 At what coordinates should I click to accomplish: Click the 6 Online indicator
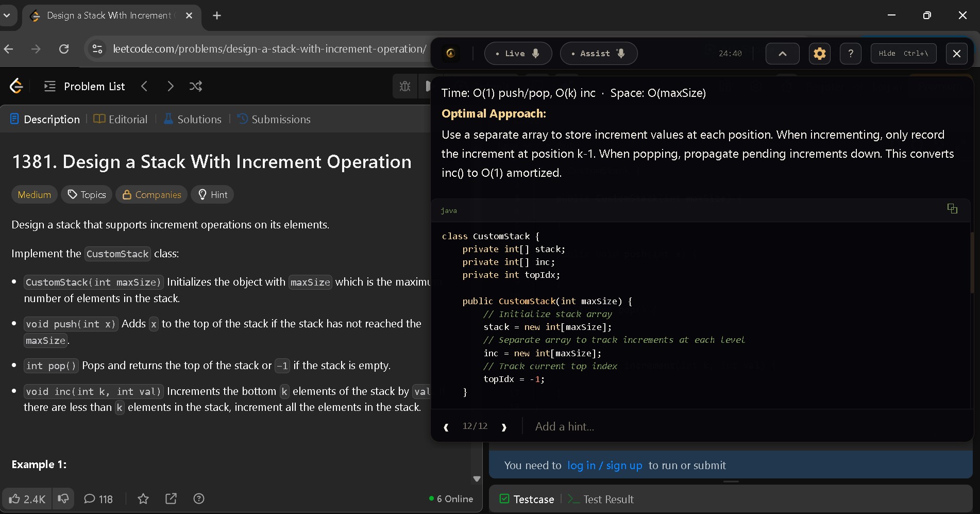451,499
